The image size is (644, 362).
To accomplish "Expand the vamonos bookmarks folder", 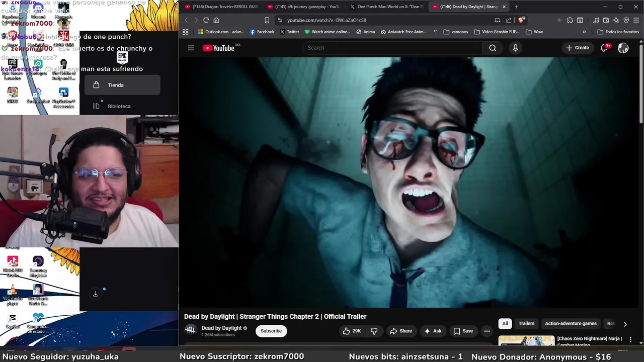I will [x=456, y=32].
